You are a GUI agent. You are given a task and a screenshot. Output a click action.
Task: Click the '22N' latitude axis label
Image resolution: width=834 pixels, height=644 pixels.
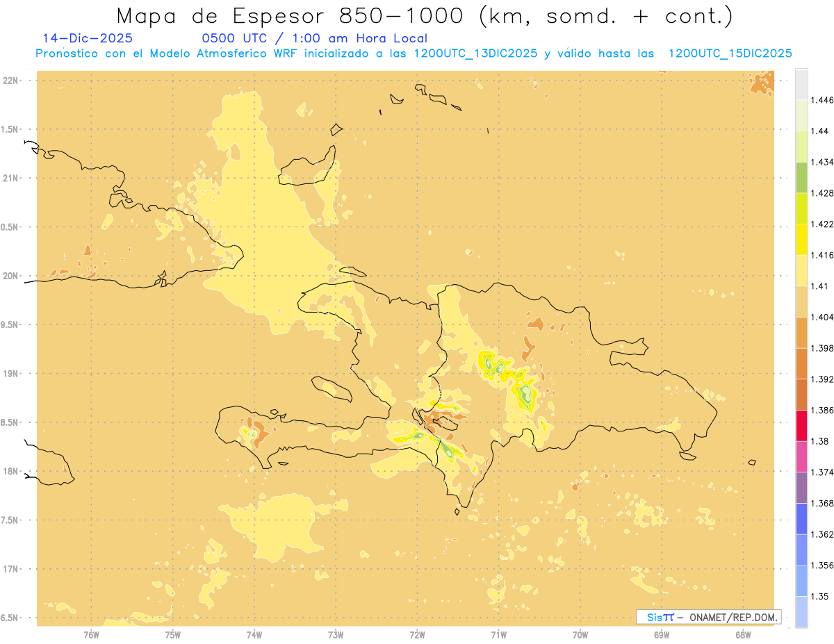coord(11,80)
